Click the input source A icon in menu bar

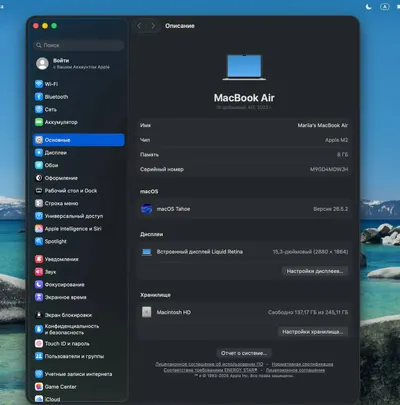click(385, 7)
